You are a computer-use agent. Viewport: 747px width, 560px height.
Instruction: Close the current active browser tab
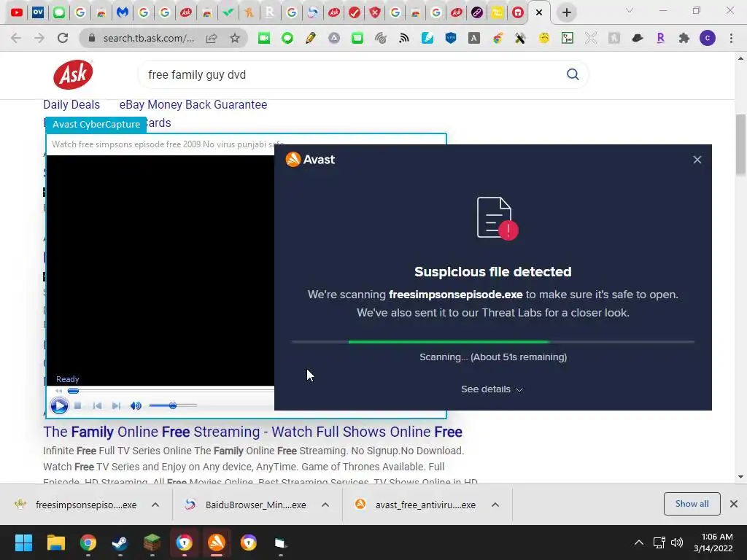pos(539,13)
